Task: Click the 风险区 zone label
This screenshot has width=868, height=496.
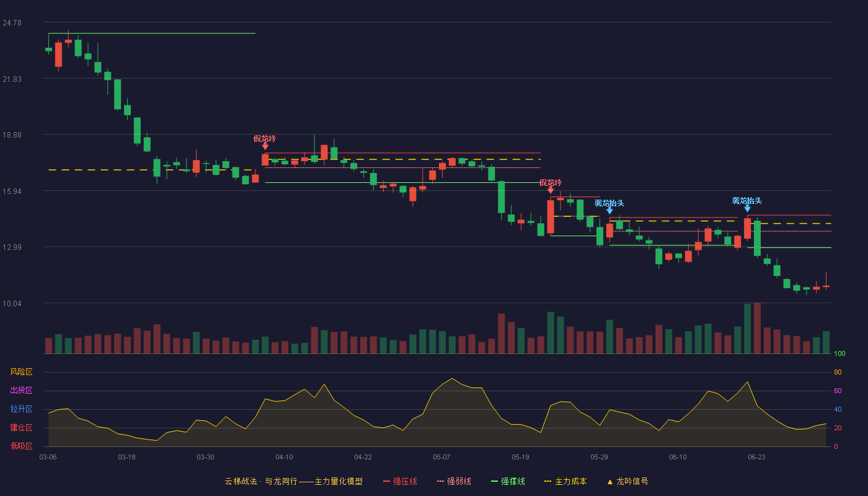Action: coord(21,372)
